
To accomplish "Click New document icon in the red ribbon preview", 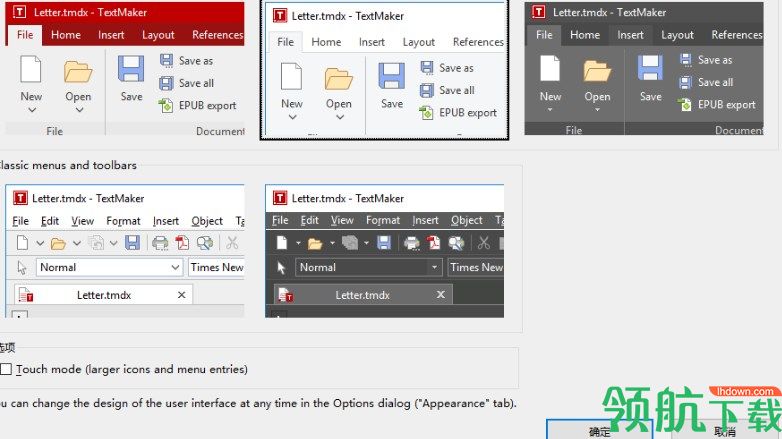I will (x=31, y=69).
